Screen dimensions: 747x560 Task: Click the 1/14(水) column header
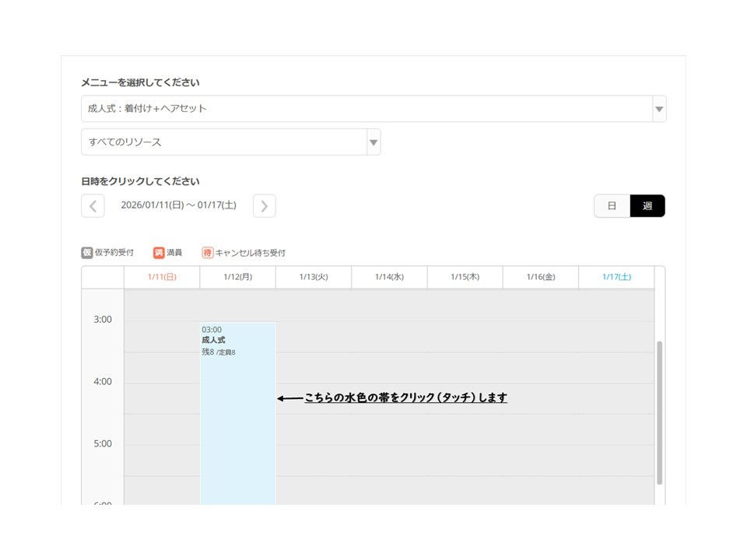coord(389,277)
